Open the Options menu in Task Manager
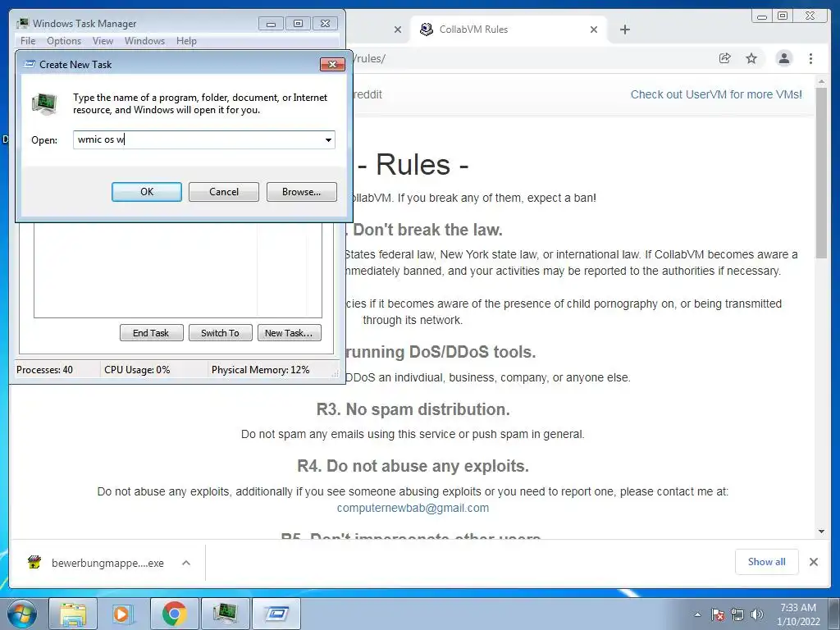Screen dimensions: 840x630 point(64,41)
